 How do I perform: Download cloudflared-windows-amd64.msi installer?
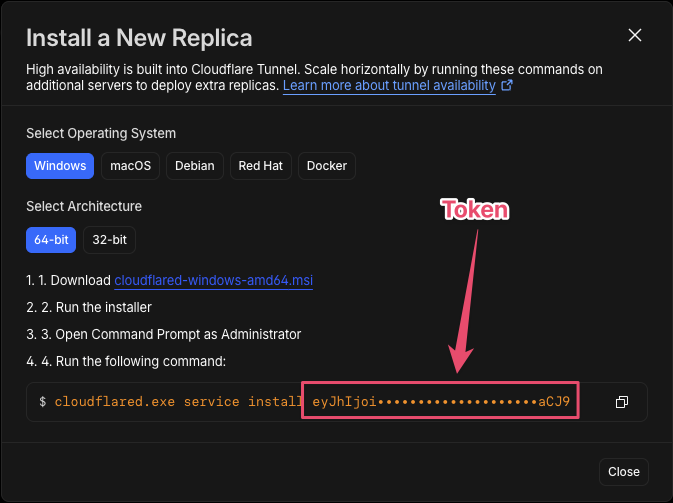click(213, 281)
